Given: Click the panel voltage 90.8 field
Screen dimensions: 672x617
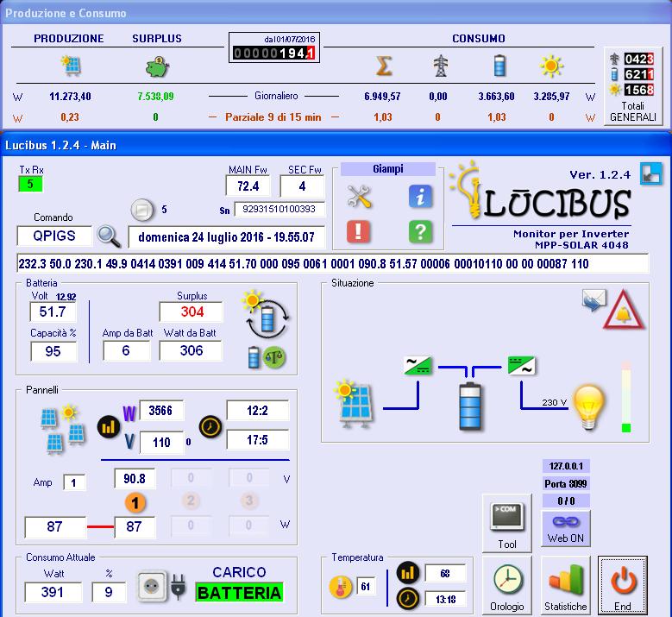Looking at the screenshot, I should 135,478.
